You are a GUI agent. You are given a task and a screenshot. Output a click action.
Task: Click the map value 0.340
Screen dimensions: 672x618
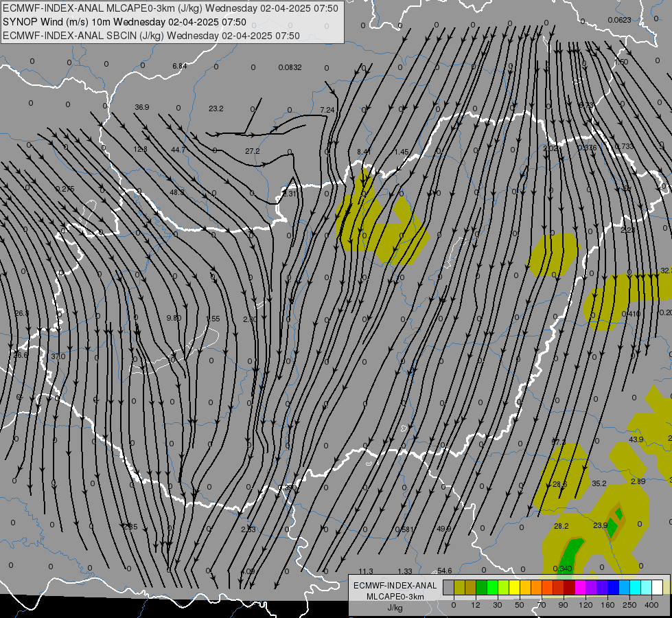(x=562, y=569)
